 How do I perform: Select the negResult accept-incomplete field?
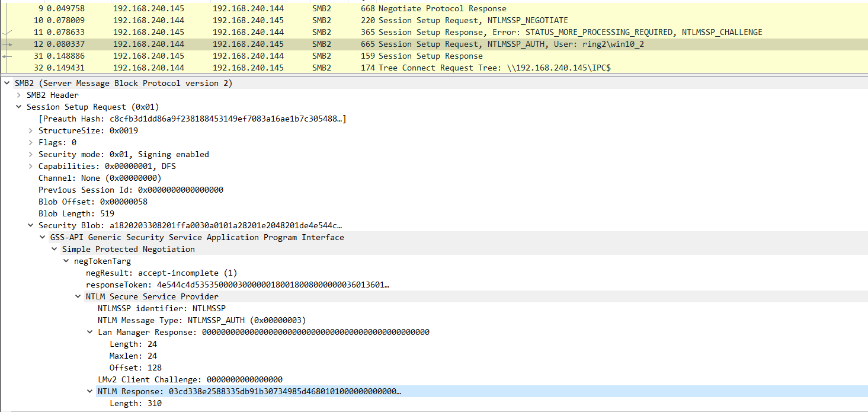click(x=161, y=273)
